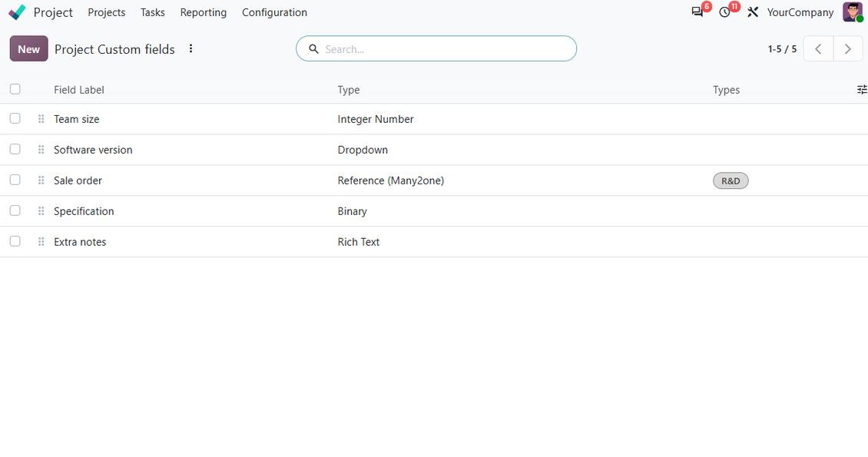868x457 pixels.
Task: Open the Projects menu item
Action: tap(106, 12)
